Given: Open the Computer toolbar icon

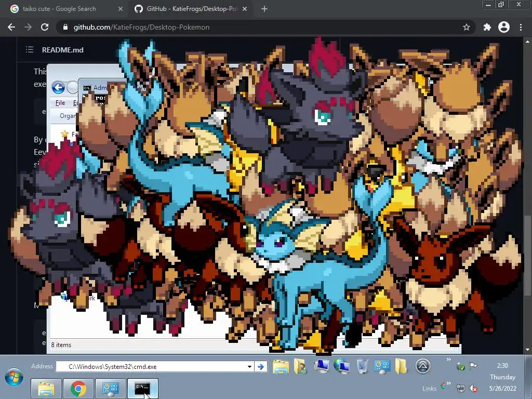Looking at the screenshot, I should click(321, 366).
